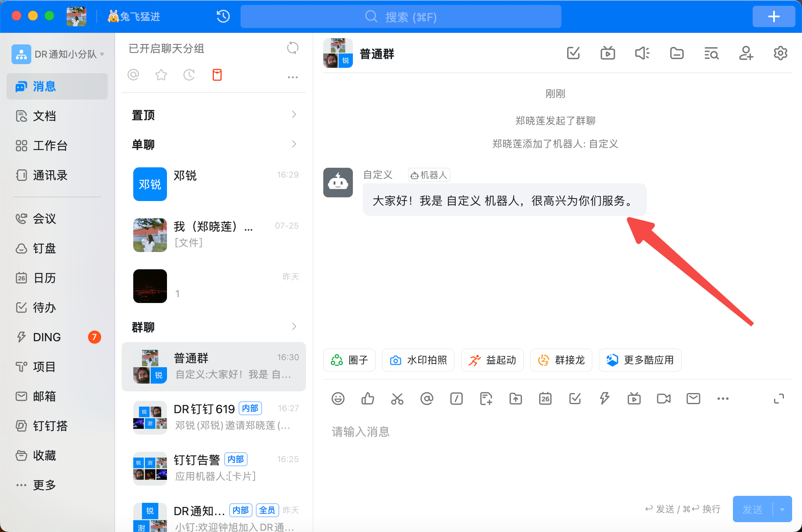Click the thumbs-up icon in input toolbar

point(368,398)
